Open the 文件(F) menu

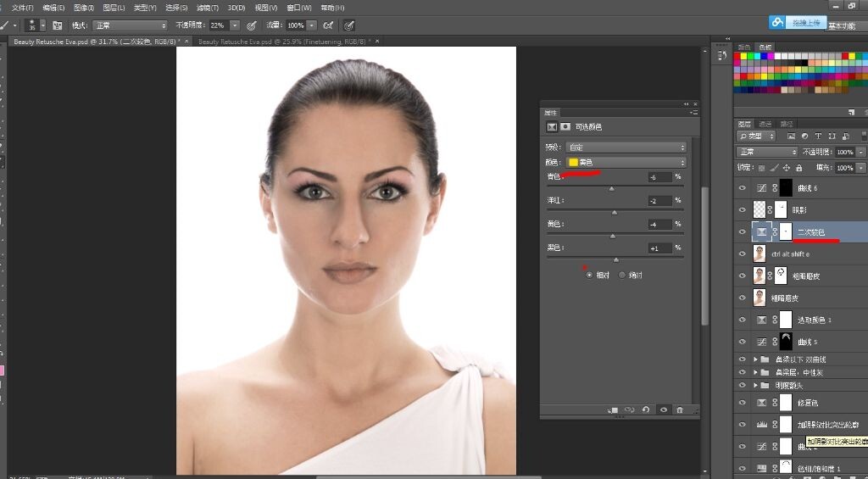[23, 8]
